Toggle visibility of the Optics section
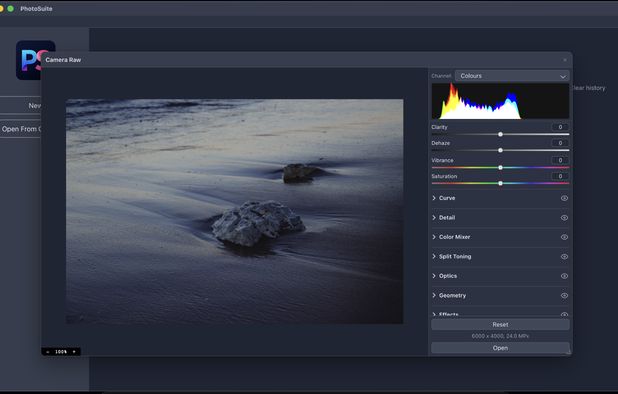The width and height of the screenshot is (618, 394). coord(564,276)
